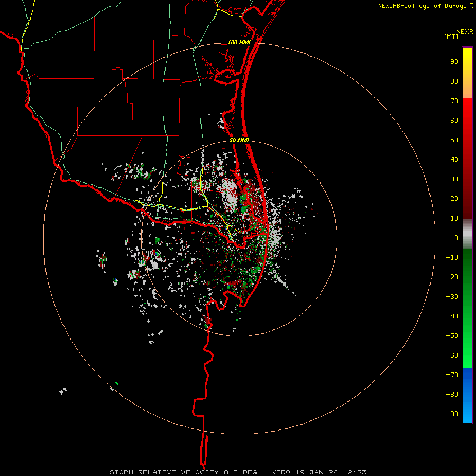The height and width of the screenshot is (476, 476).
Task: Click the -40 value on the velocity scale
Action: tap(452, 316)
